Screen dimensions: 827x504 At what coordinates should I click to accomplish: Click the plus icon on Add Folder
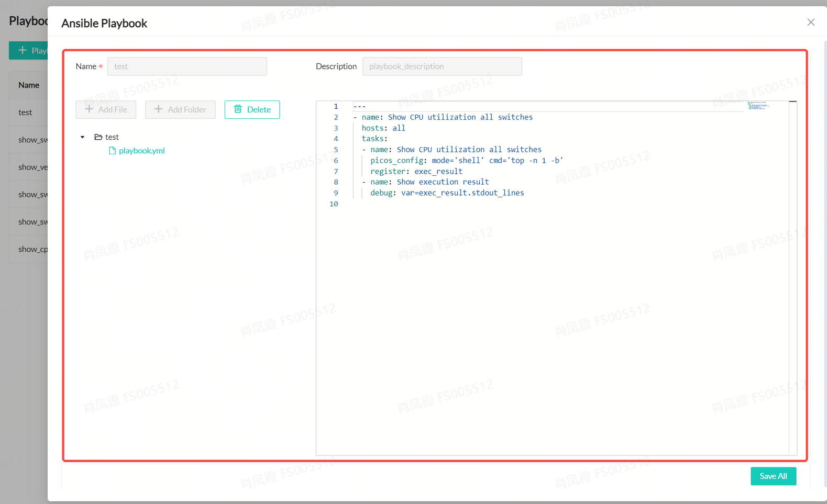[x=158, y=109]
